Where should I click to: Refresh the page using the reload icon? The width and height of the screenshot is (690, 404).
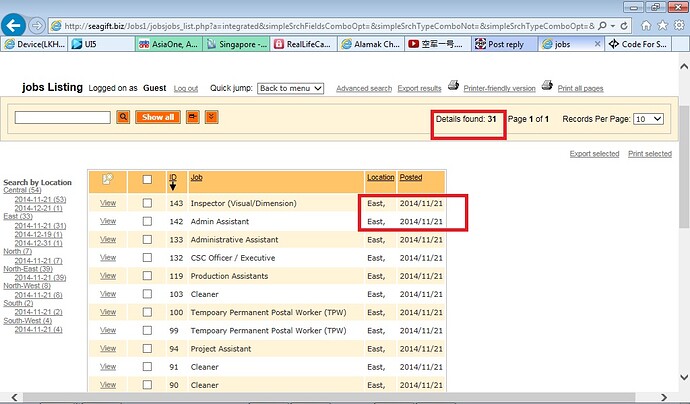[x=624, y=26]
